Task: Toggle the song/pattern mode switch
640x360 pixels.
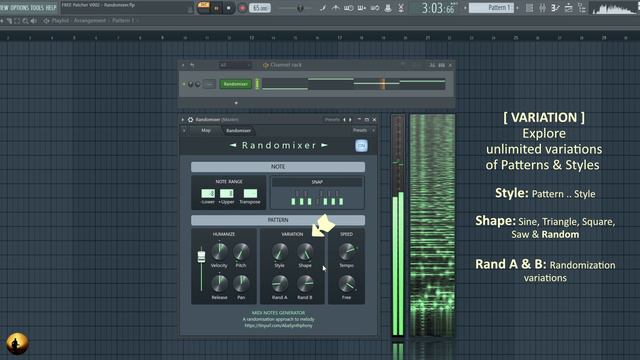Action: (x=203, y=7)
